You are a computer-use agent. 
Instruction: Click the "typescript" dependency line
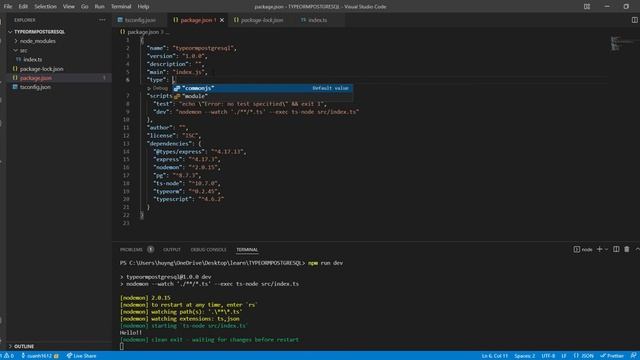click(189, 199)
